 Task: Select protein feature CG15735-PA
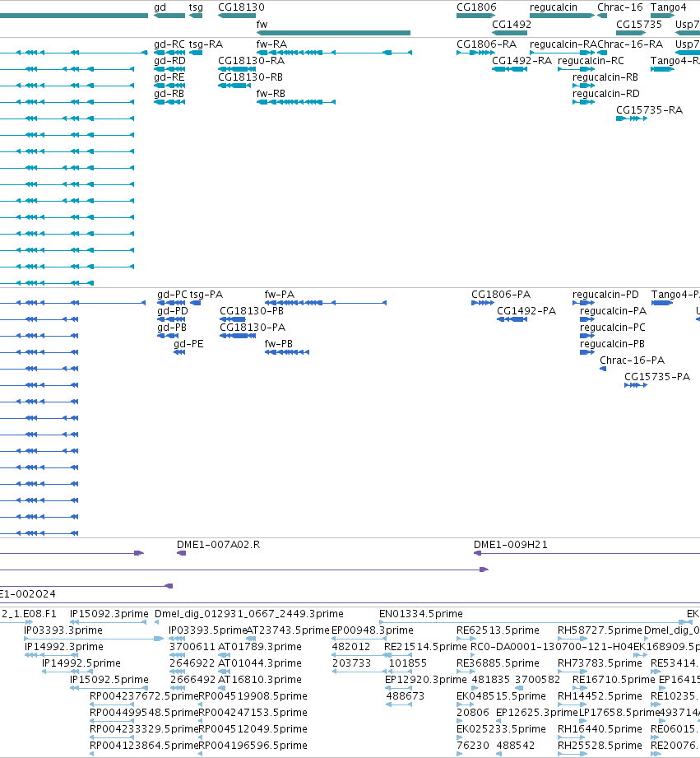(x=636, y=385)
